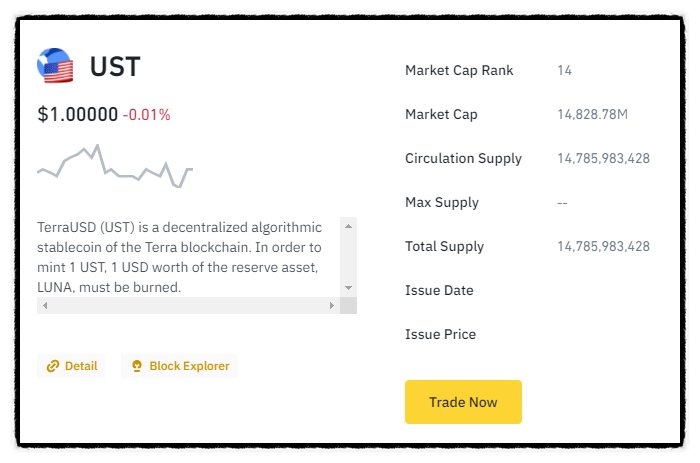Click the UST coin name heading

coord(115,67)
